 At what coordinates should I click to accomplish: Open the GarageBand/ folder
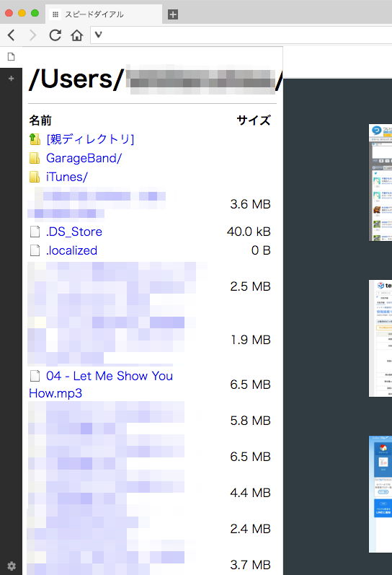coord(84,158)
